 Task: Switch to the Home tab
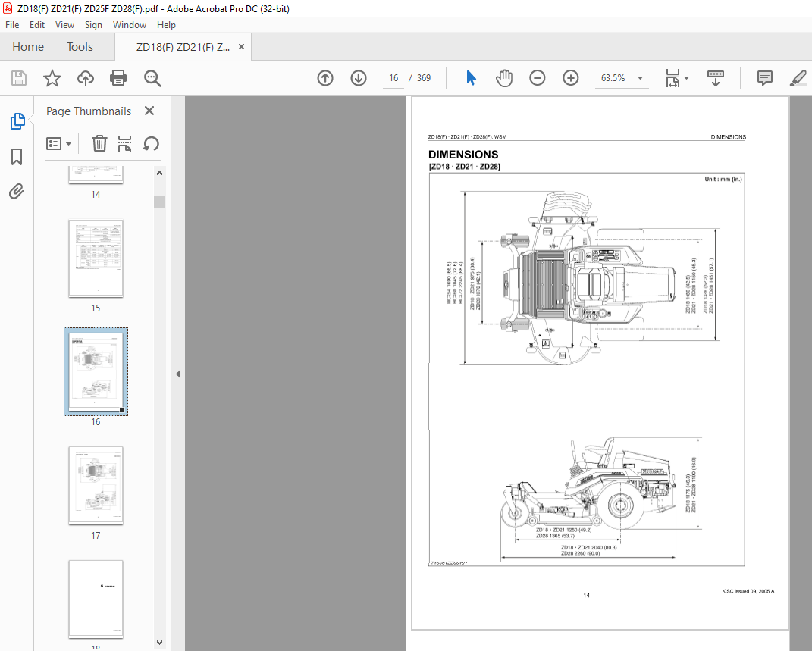pyautogui.click(x=28, y=46)
